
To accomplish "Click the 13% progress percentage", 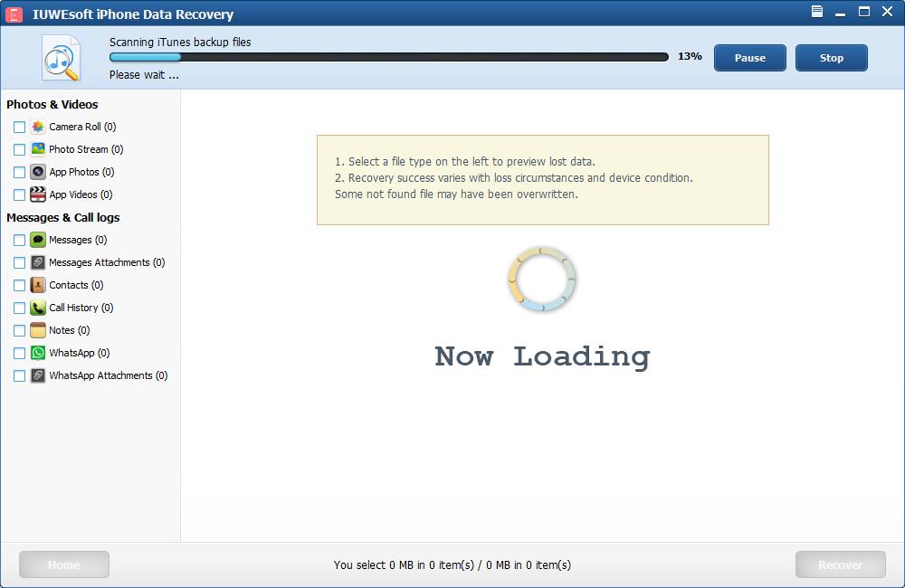I will click(x=690, y=56).
